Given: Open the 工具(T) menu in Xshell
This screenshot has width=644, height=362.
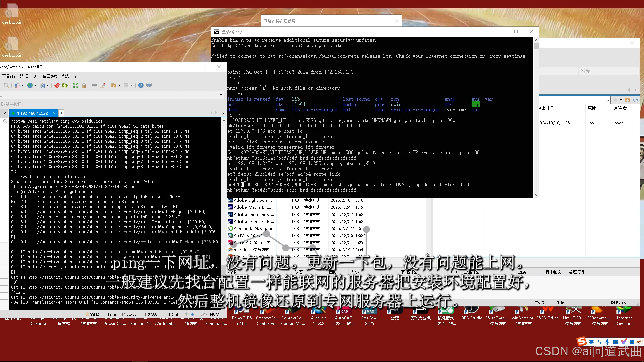Looking at the screenshot, I should [8, 76].
